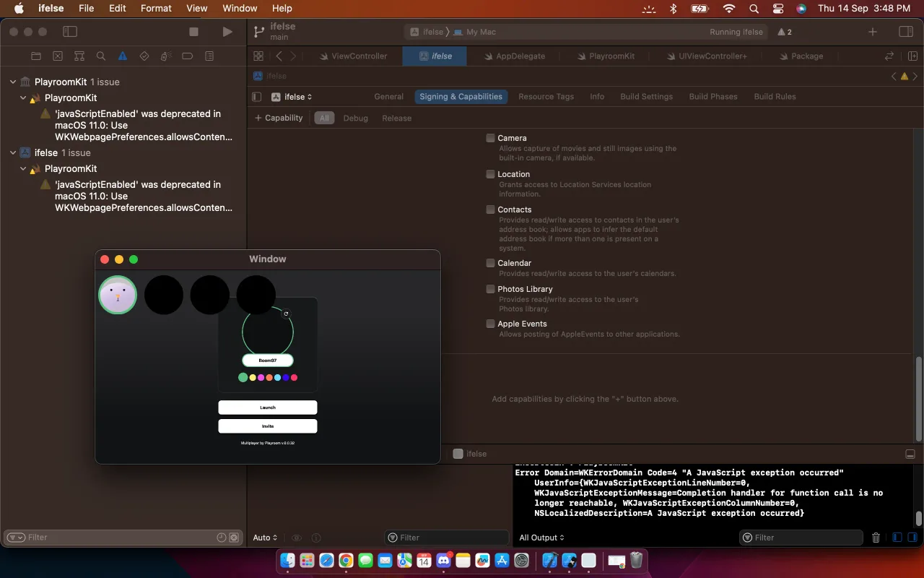
Task: Open Chrome from the Dock
Action: pos(346,560)
